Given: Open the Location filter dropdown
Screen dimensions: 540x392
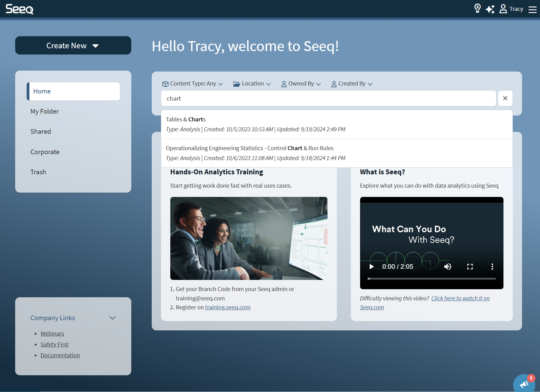Looking at the screenshot, I should click(252, 84).
